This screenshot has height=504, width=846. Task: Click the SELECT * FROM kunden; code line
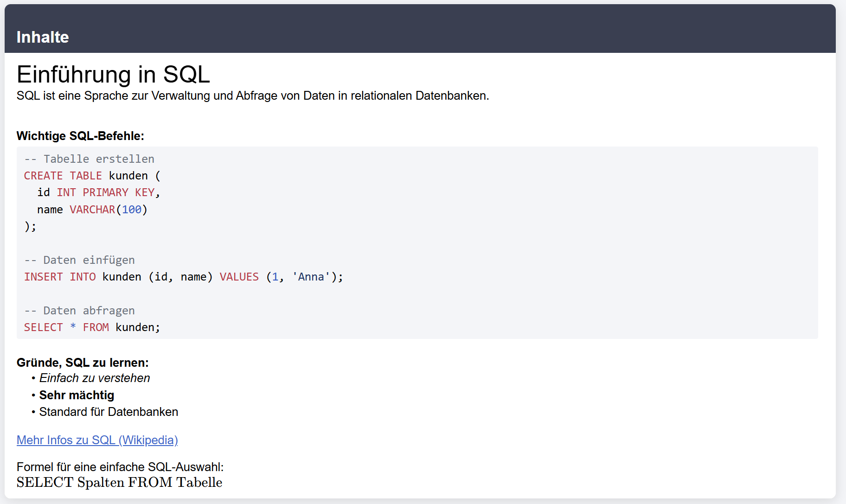click(92, 327)
